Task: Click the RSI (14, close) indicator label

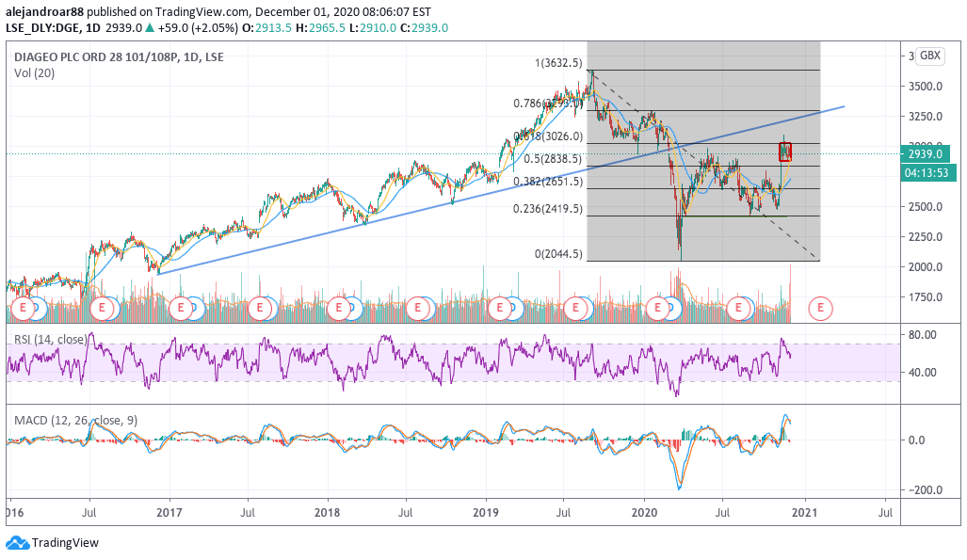Action: (x=50, y=339)
